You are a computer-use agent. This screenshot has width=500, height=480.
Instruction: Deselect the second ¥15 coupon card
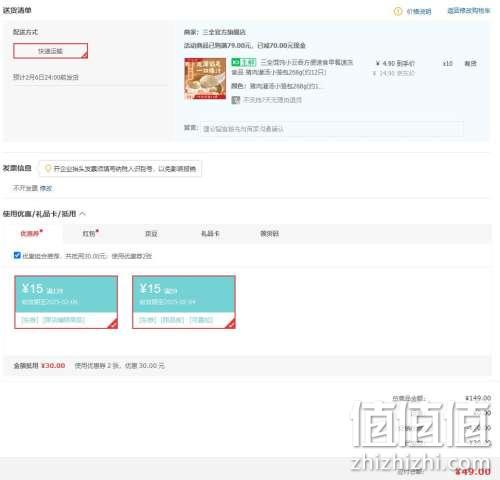tap(184, 302)
